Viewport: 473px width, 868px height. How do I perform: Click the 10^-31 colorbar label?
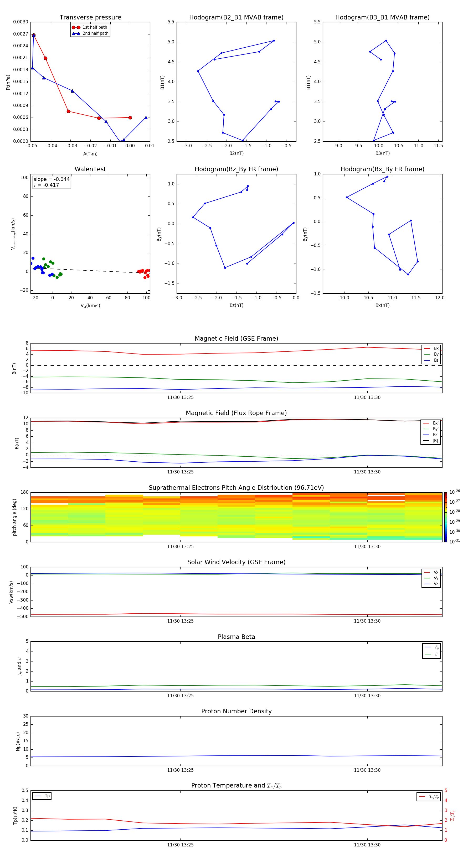[455, 542]
